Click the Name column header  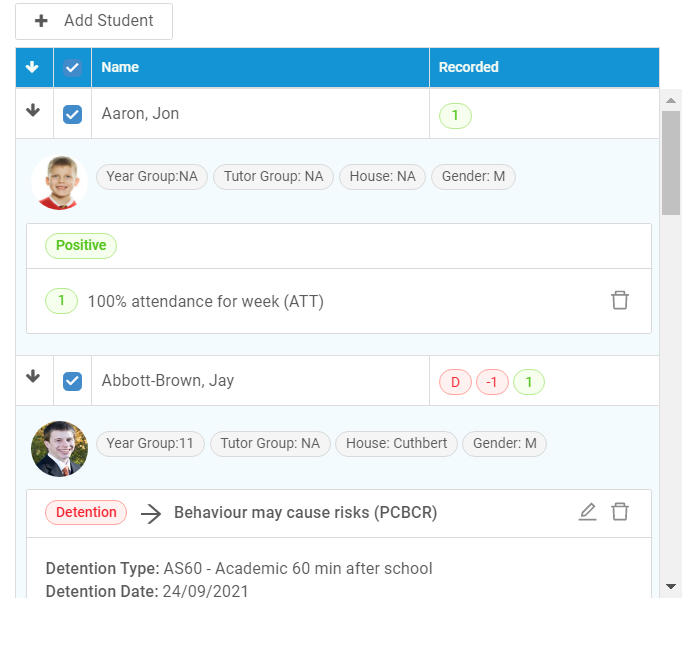260,67
